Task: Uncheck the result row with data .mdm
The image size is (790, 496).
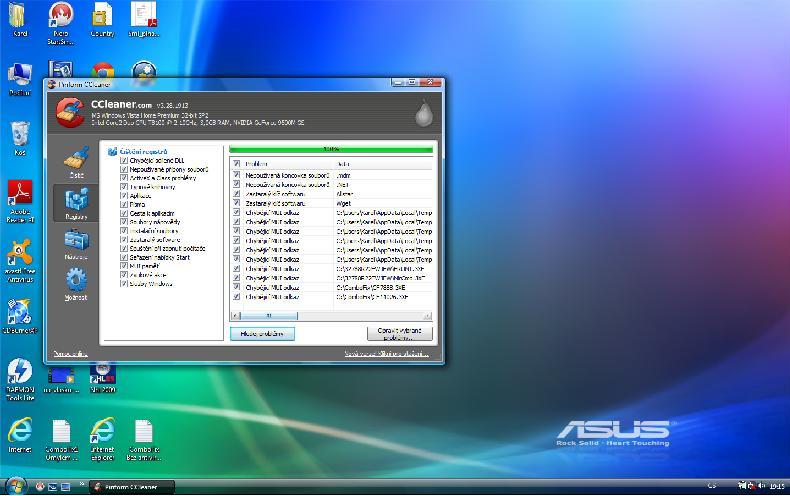Action: (236, 175)
